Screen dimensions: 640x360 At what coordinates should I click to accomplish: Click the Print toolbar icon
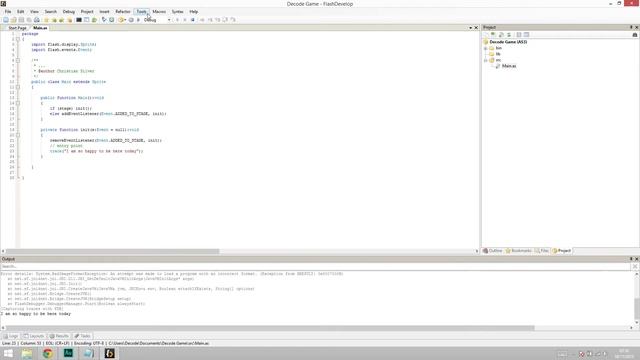(37, 20)
